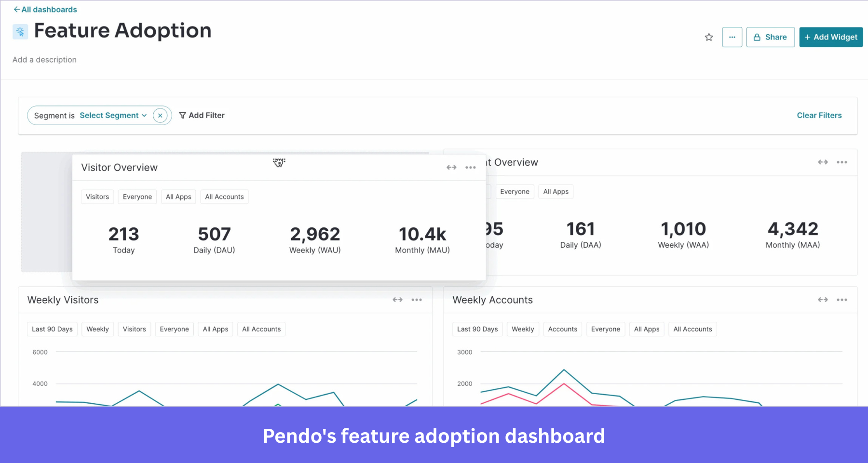The image size is (868, 463).
Task: Click Visitors tag in Weekly Visitors
Action: 134,329
